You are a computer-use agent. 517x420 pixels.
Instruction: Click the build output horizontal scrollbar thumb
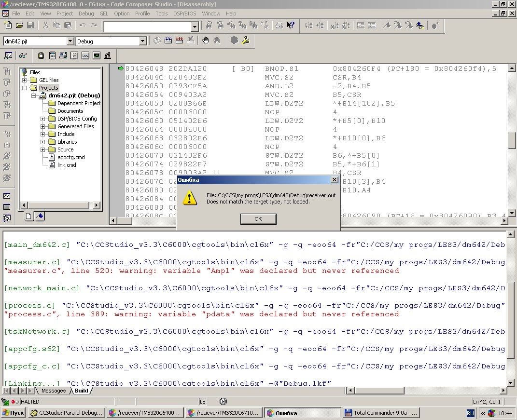coord(379,391)
